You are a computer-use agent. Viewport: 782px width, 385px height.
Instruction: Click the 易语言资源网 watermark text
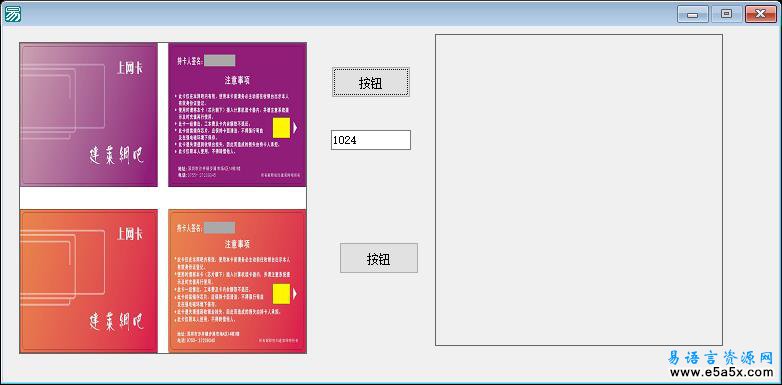[x=720, y=358]
